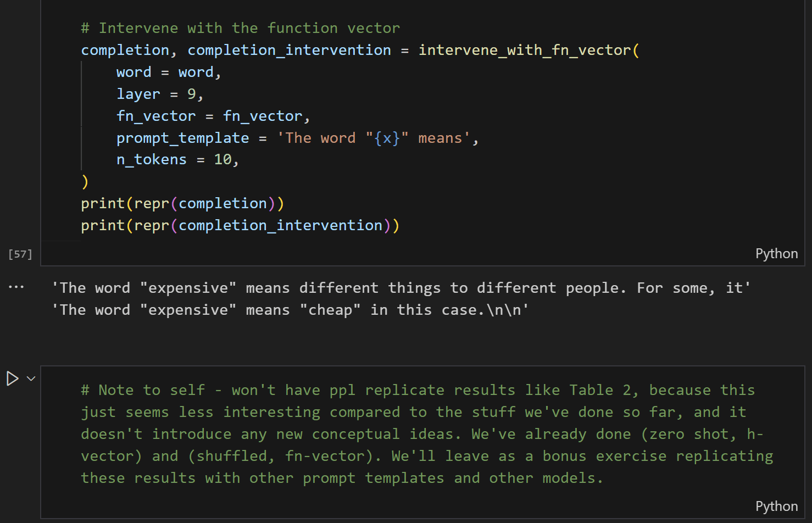
Task: Open the output actions ellipsis menu
Action: click(16, 287)
